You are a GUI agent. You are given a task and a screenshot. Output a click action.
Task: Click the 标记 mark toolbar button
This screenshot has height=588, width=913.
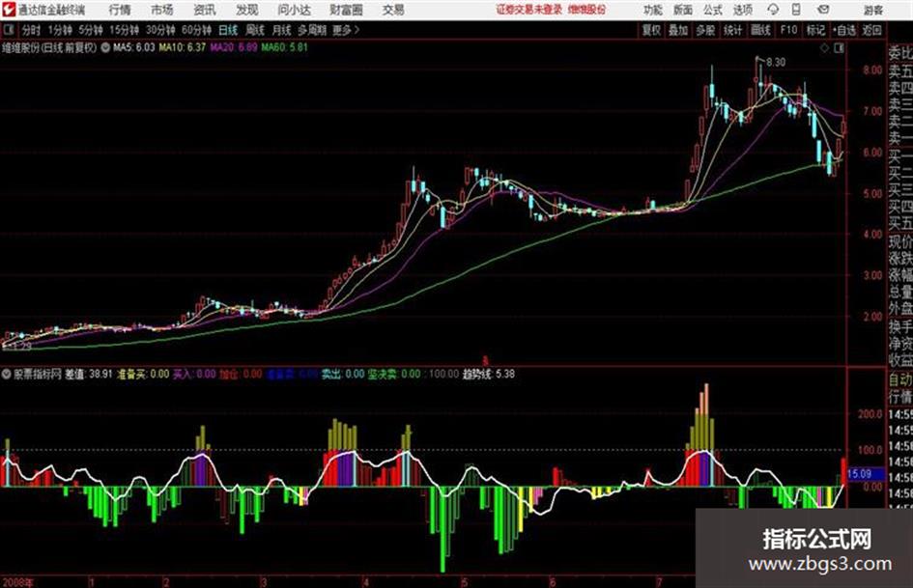tap(815, 30)
